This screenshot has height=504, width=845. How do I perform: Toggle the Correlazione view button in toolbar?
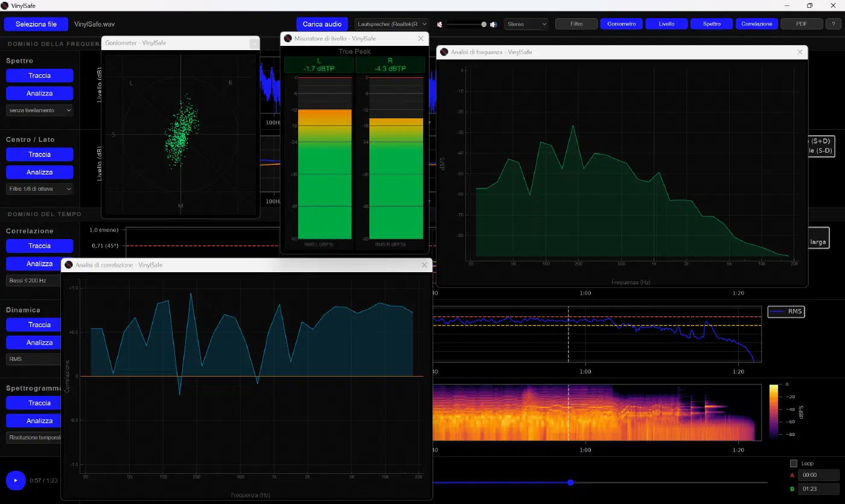tap(757, 24)
